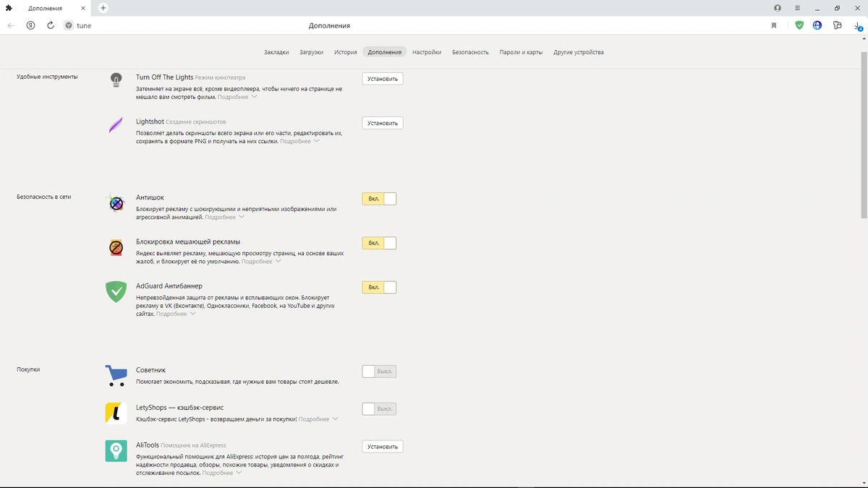The width and height of the screenshot is (868, 488).
Task: Open the Закладки tab
Action: (276, 52)
